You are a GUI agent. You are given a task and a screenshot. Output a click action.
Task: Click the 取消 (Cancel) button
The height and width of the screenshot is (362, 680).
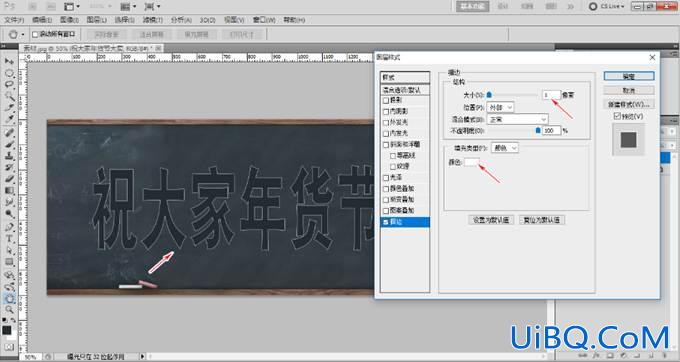pos(629,90)
